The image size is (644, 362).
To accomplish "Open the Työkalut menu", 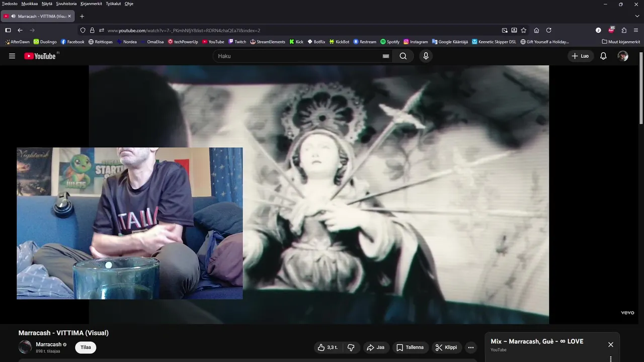I will coord(113,4).
